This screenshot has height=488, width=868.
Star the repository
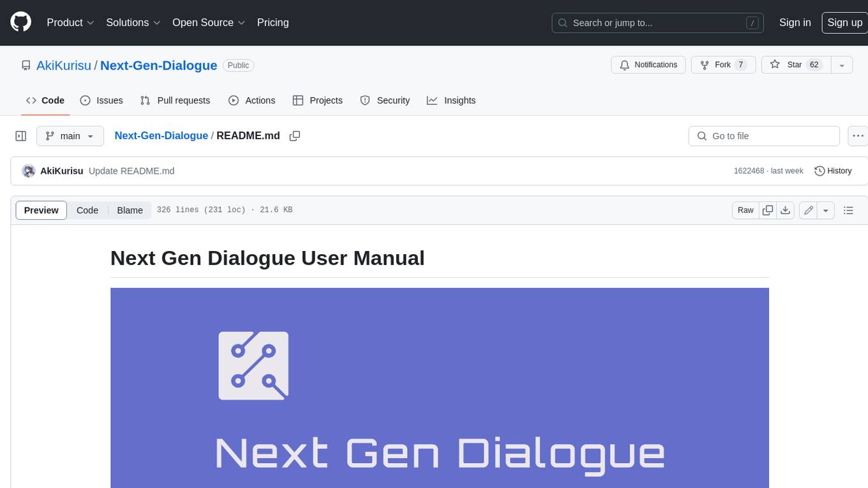(796, 65)
